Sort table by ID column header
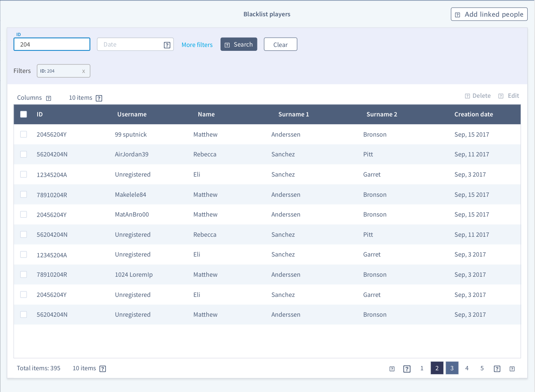This screenshot has height=392, width=535. [40, 114]
